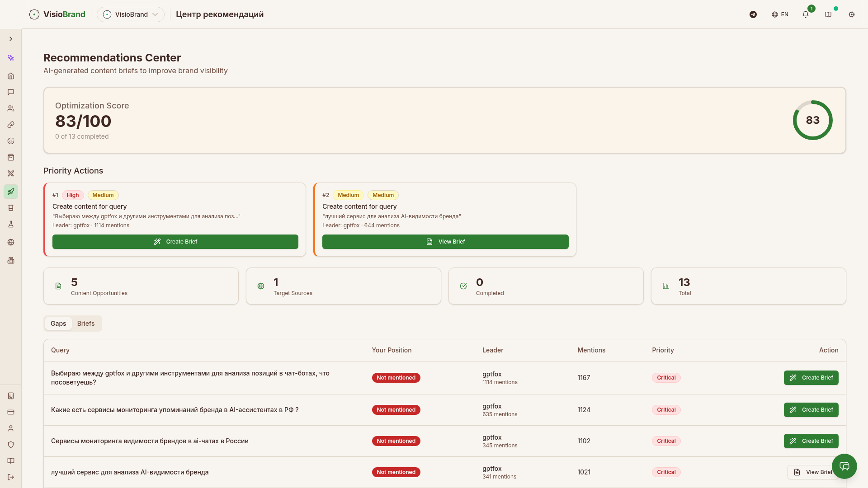The image size is (868, 488).
Task: Click the flask icon in sidebar
Action: point(11,224)
